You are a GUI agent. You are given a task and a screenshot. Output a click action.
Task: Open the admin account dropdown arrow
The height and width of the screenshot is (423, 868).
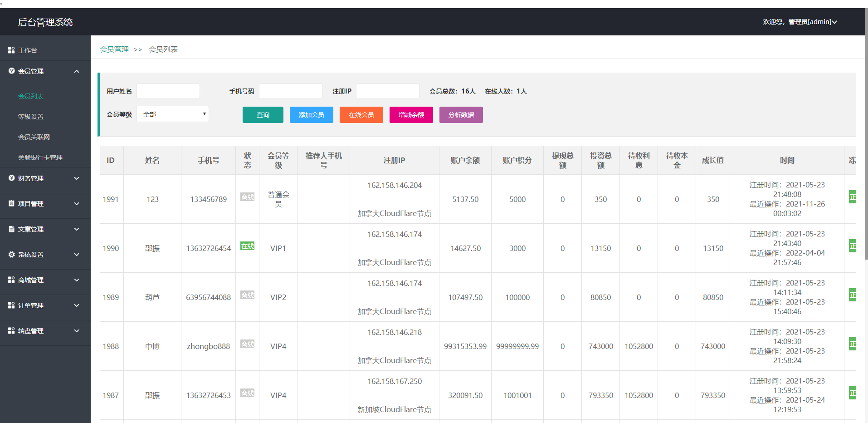(x=834, y=22)
